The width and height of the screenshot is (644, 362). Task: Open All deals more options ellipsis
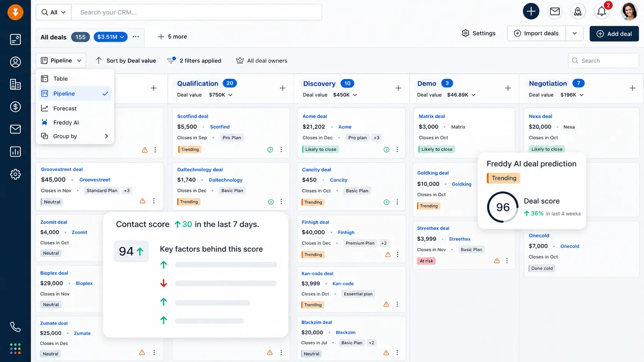click(x=136, y=37)
